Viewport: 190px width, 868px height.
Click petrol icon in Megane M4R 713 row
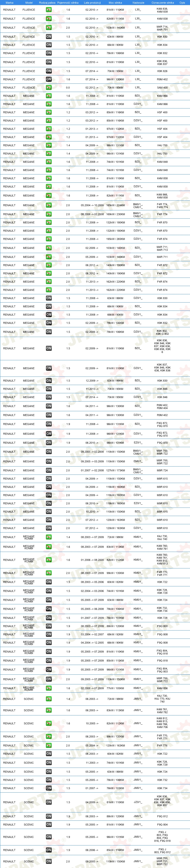coord(49,248)
